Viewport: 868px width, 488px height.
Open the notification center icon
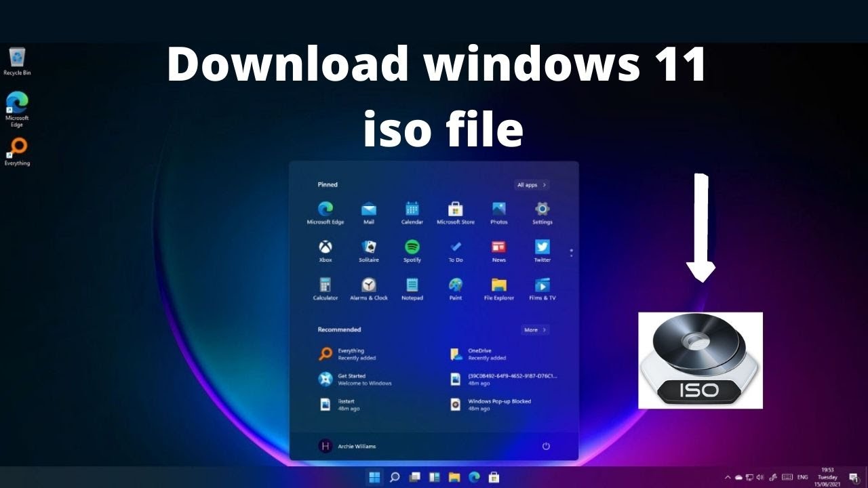point(854,477)
